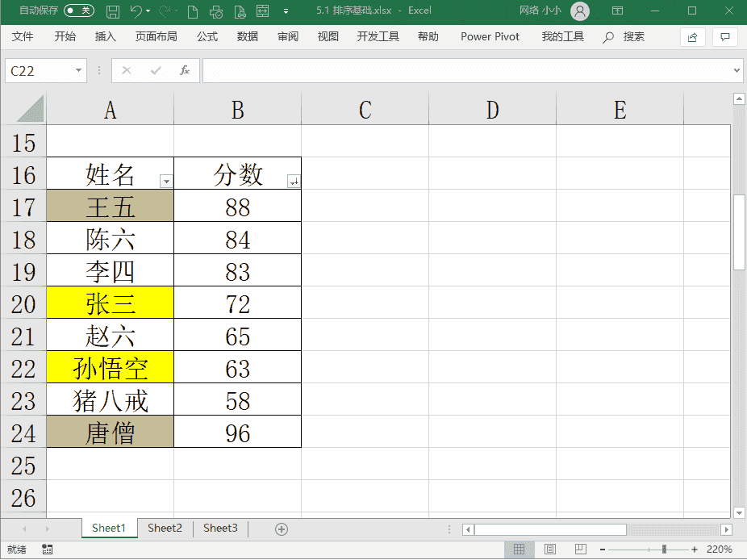Click the 搜索 search box with magnifier
Image resolution: width=747 pixels, height=560 pixels.
pos(624,36)
